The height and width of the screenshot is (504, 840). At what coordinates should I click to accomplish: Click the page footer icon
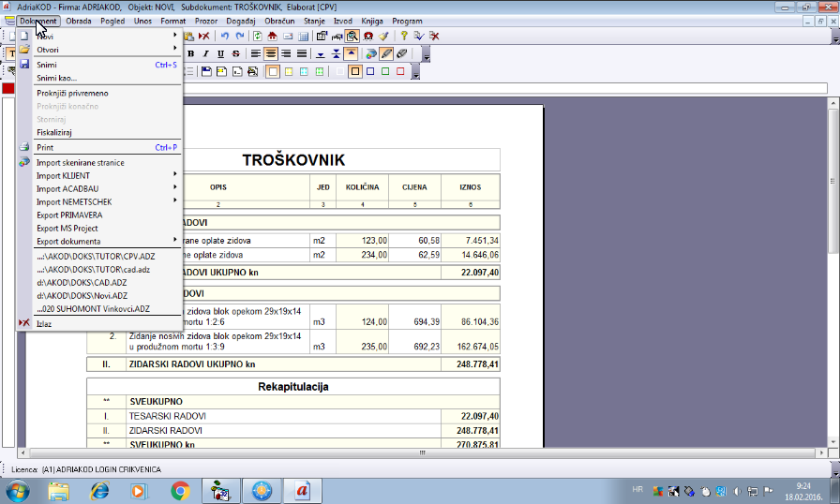[x=237, y=71]
